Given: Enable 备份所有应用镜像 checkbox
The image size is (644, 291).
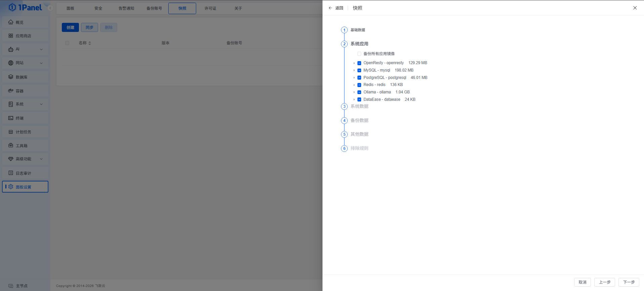Looking at the screenshot, I should (359, 54).
